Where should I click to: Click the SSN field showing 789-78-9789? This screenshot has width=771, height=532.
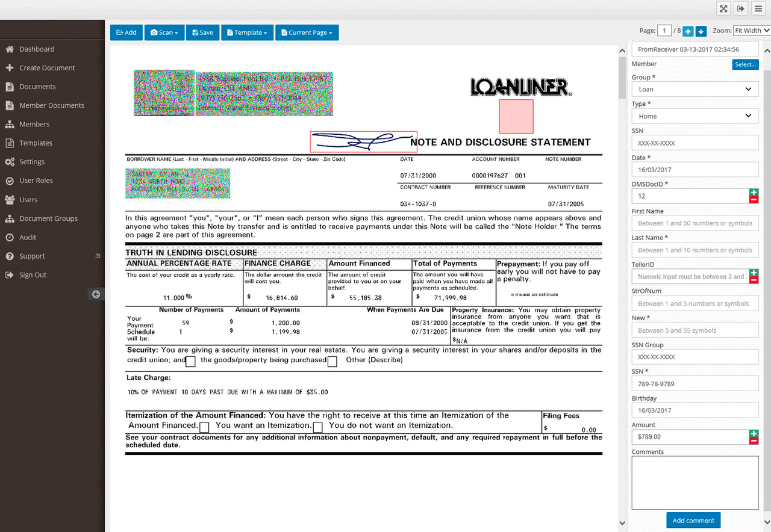(x=695, y=383)
